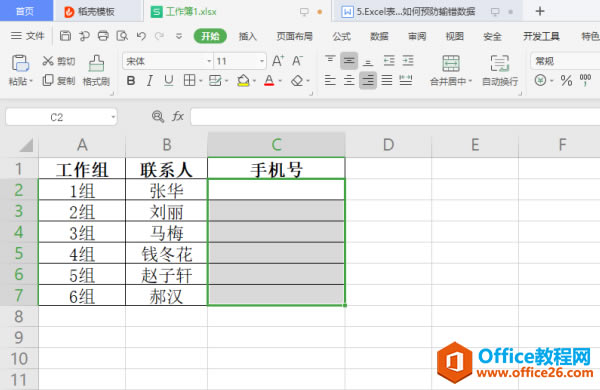Switch to the 页面布局 Page Layout tab
Image resolution: width=600 pixels, height=390 pixels.
coord(295,36)
